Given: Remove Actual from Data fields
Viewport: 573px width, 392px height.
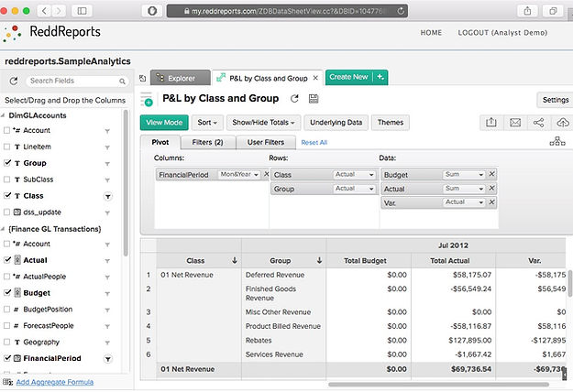Looking at the screenshot, I should [492, 188].
